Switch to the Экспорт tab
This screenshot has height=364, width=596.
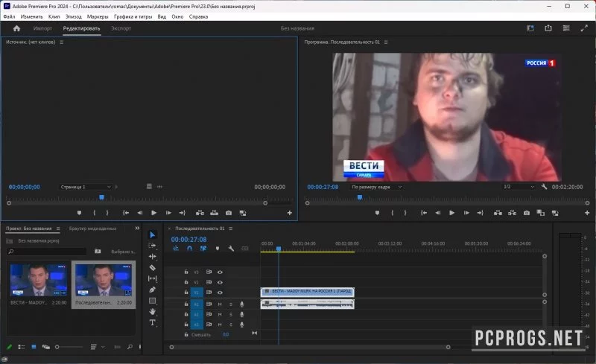coord(121,28)
